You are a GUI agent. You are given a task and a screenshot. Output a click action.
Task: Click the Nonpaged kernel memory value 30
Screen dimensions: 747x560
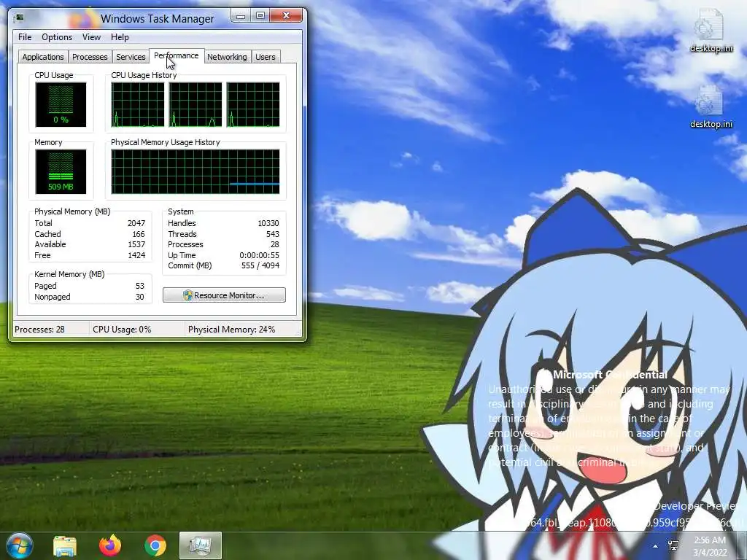(x=139, y=297)
